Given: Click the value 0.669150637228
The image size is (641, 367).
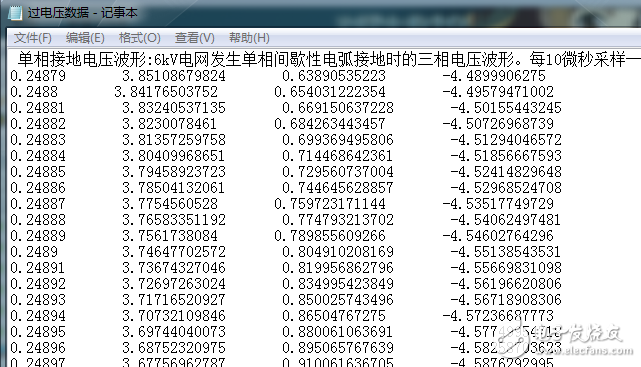Looking at the screenshot, I should click(x=338, y=108).
